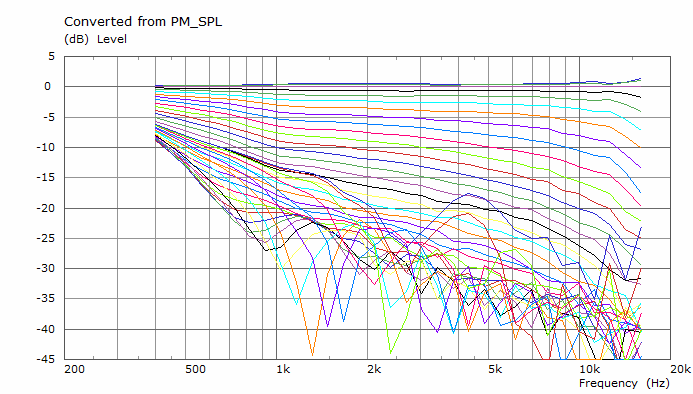The image size is (693, 394).
Task: Click the '-30' label on the dB axis
Action: click(x=46, y=268)
